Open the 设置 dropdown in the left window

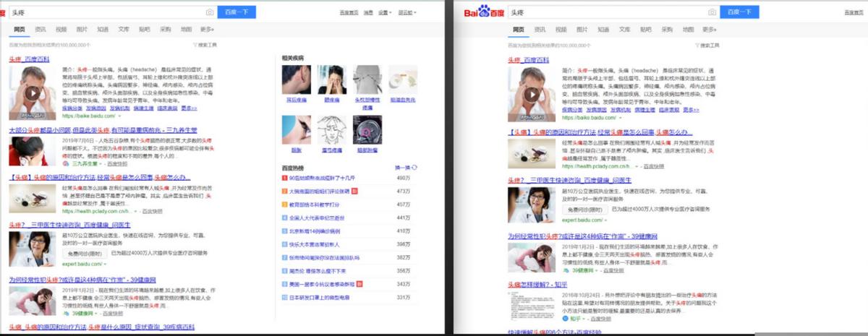(385, 13)
